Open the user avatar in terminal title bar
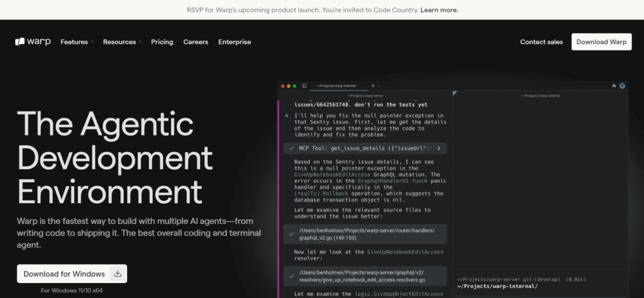The width and height of the screenshot is (644, 298). point(622,86)
